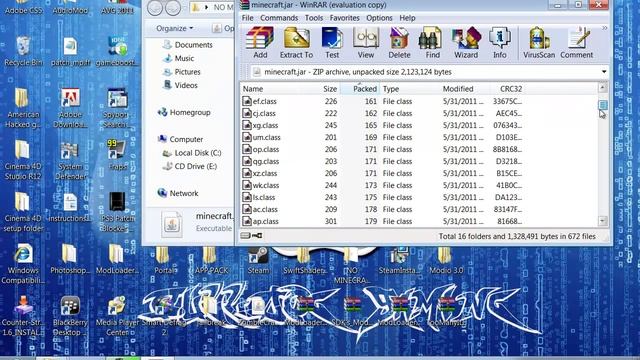The image size is (640, 360).
Task: Run the VirusScan tool
Action: 539,43
